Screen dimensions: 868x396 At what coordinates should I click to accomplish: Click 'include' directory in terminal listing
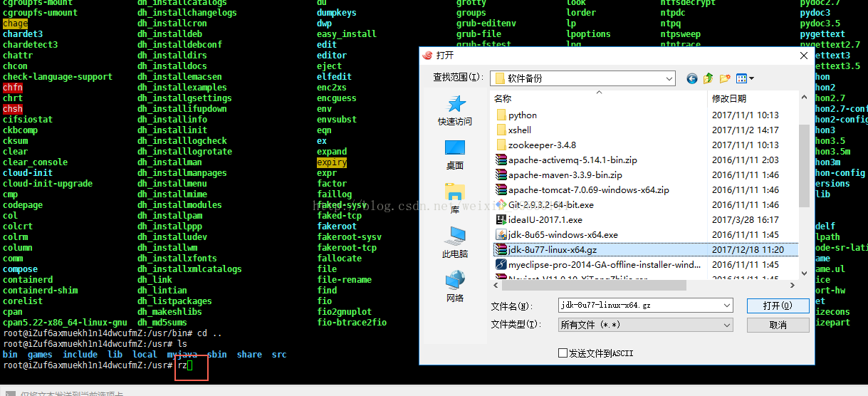coord(80,355)
